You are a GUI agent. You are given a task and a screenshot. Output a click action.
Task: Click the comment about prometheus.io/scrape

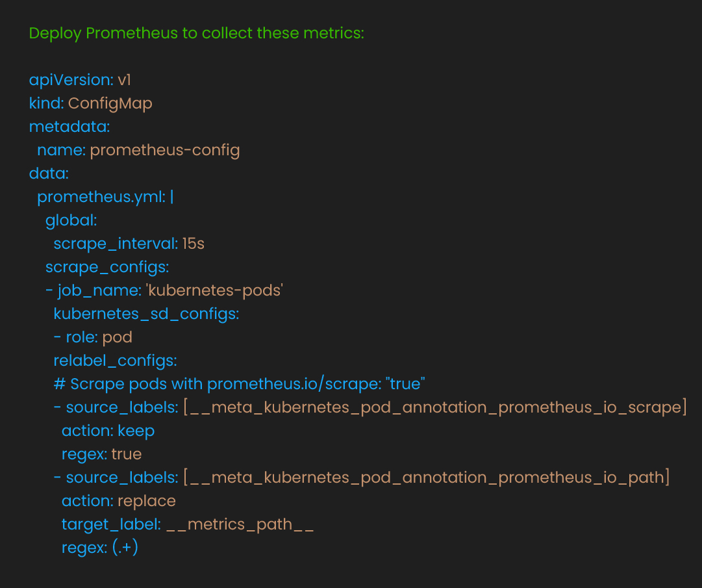(x=239, y=384)
